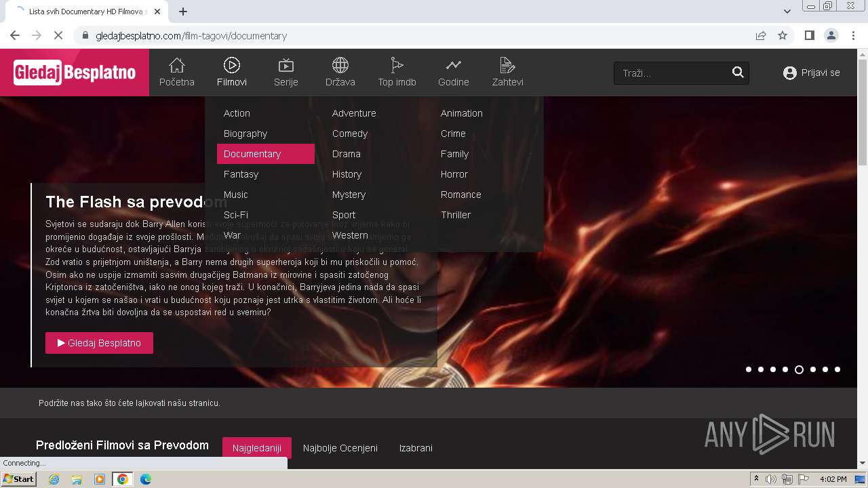Expand the tab search dropdown arrow
Viewport: 868px width, 488px height.
point(787,12)
